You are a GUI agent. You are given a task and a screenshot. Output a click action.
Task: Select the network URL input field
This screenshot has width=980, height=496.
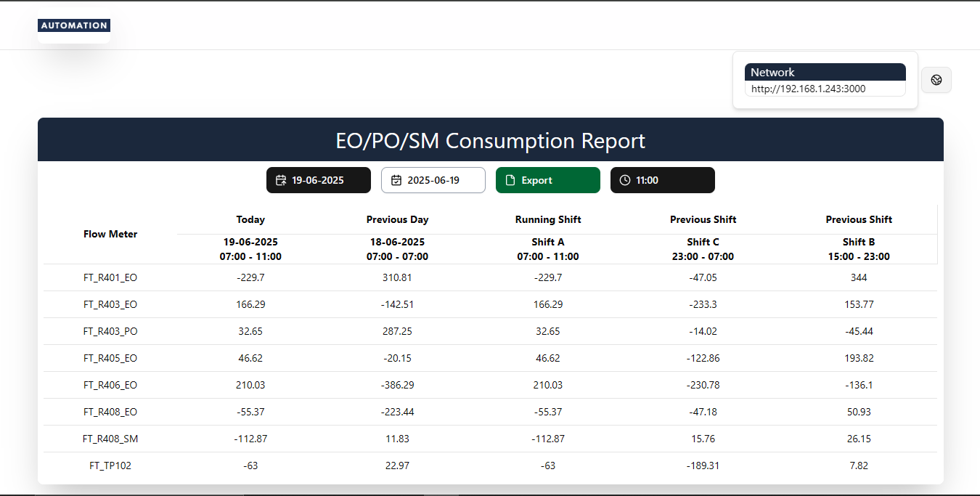[825, 89]
